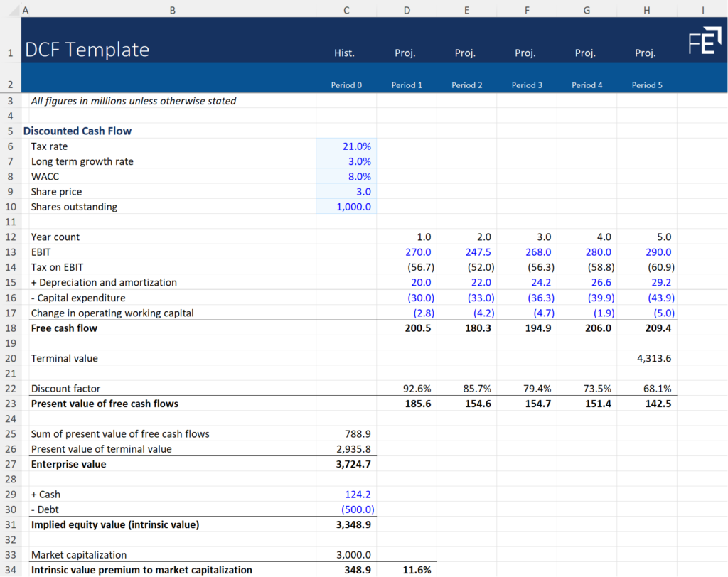Image resolution: width=728 pixels, height=577 pixels.
Task: Select column header B
Action: (172, 10)
